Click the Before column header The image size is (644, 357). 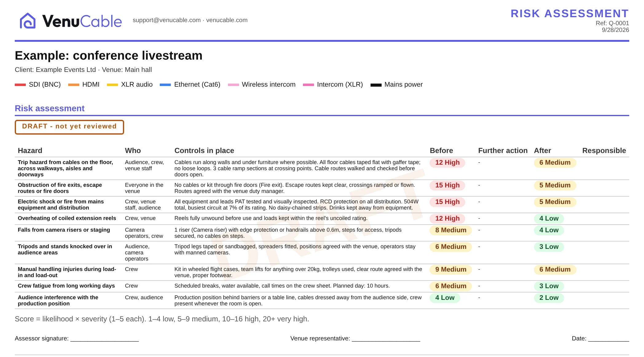441,151
